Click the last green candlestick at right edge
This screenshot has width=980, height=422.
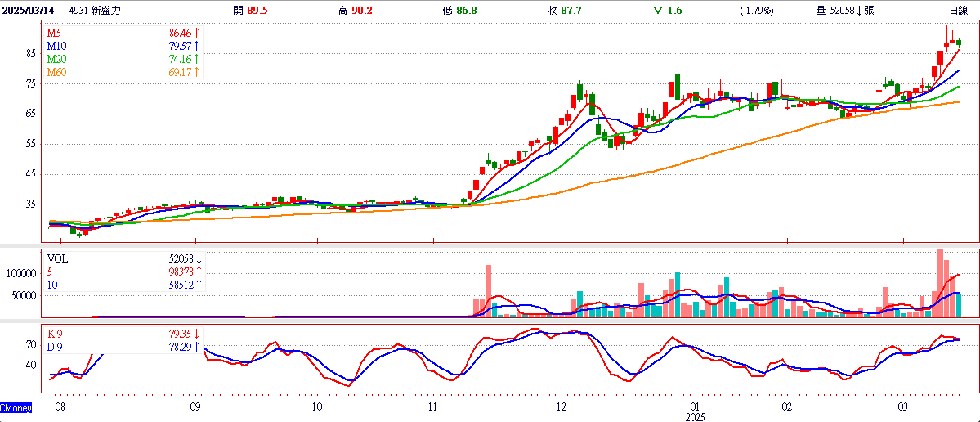pyautogui.click(x=960, y=42)
